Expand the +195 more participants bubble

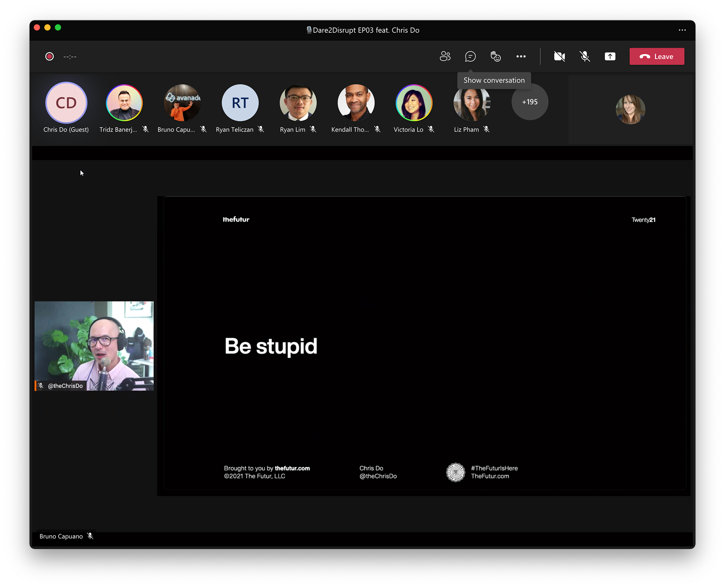pyautogui.click(x=529, y=102)
